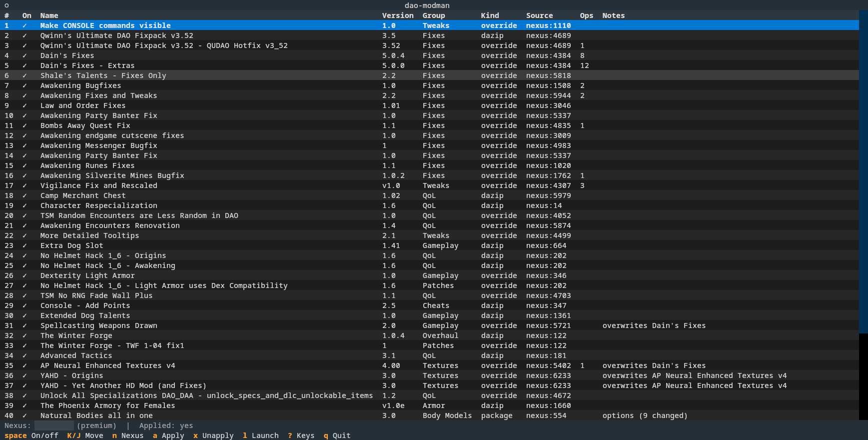
Task: Click the Body Models group cell
Action: (447, 415)
